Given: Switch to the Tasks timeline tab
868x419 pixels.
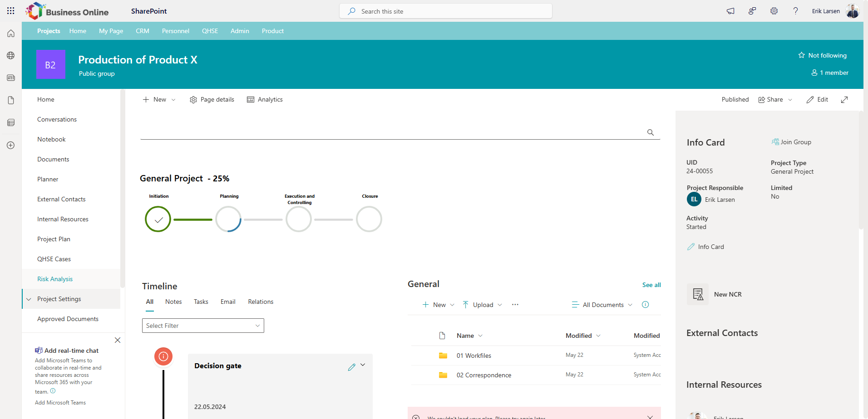Looking at the screenshot, I should click(x=201, y=302).
